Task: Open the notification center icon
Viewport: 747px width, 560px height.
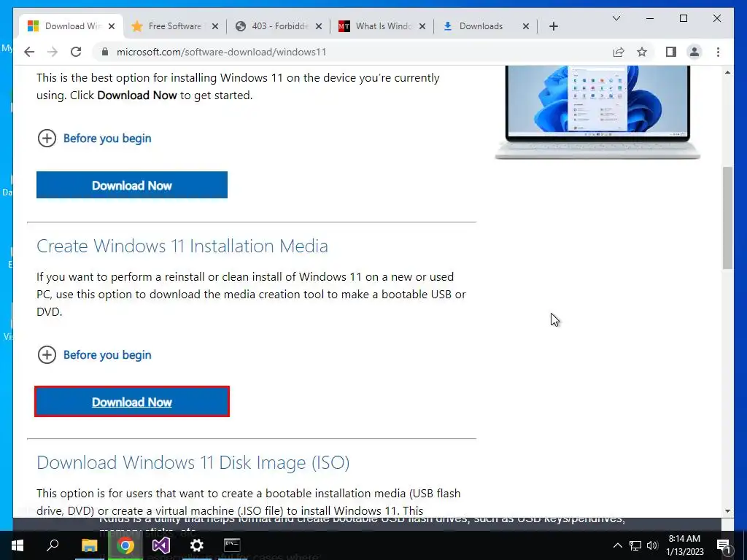Action: tap(724, 545)
